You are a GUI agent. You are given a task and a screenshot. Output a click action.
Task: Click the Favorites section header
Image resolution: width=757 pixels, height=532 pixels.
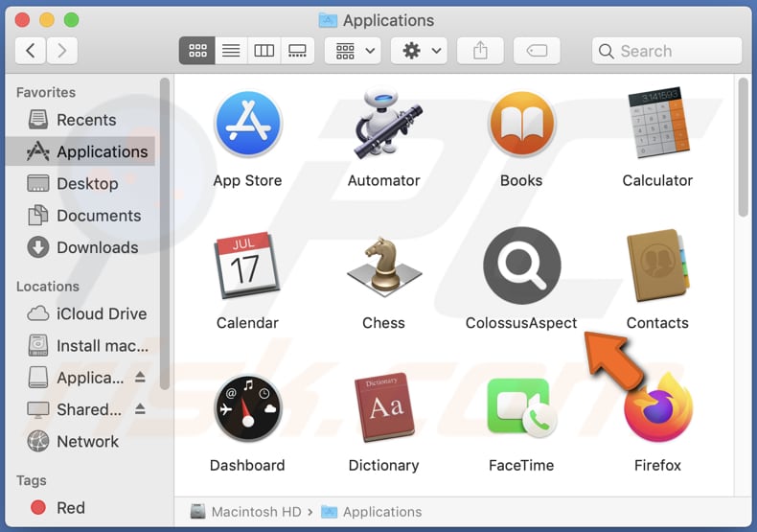(x=46, y=92)
